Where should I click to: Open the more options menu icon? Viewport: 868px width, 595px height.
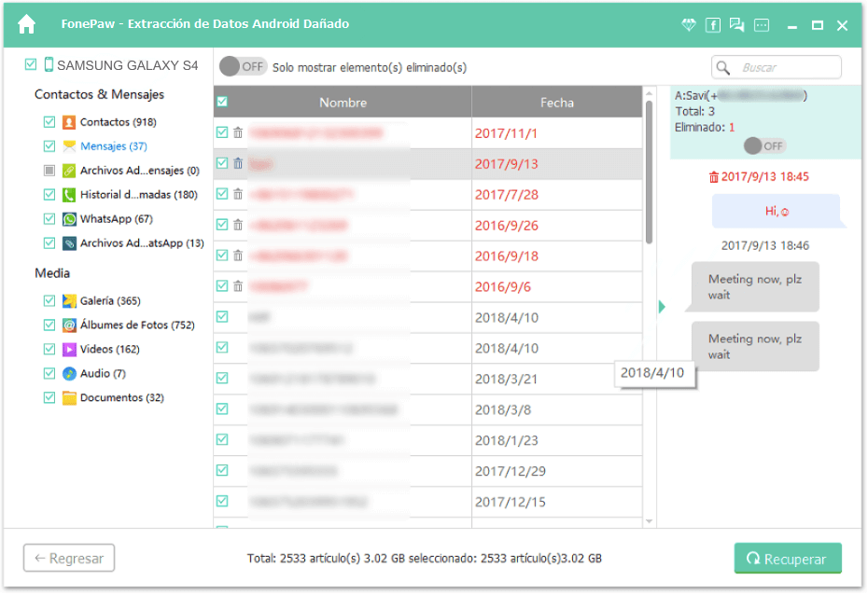(x=762, y=25)
